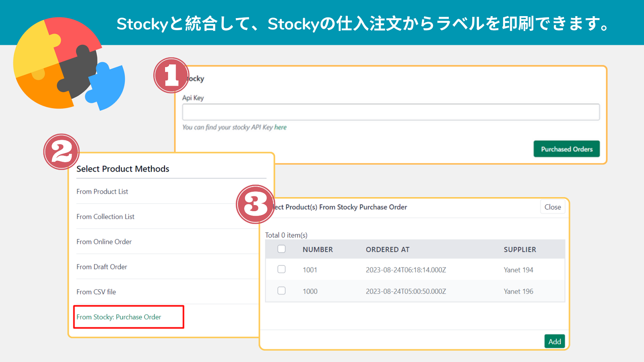Click the ORDERED AT column header
The width and height of the screenshot is (644, 362).
point(388,249)
